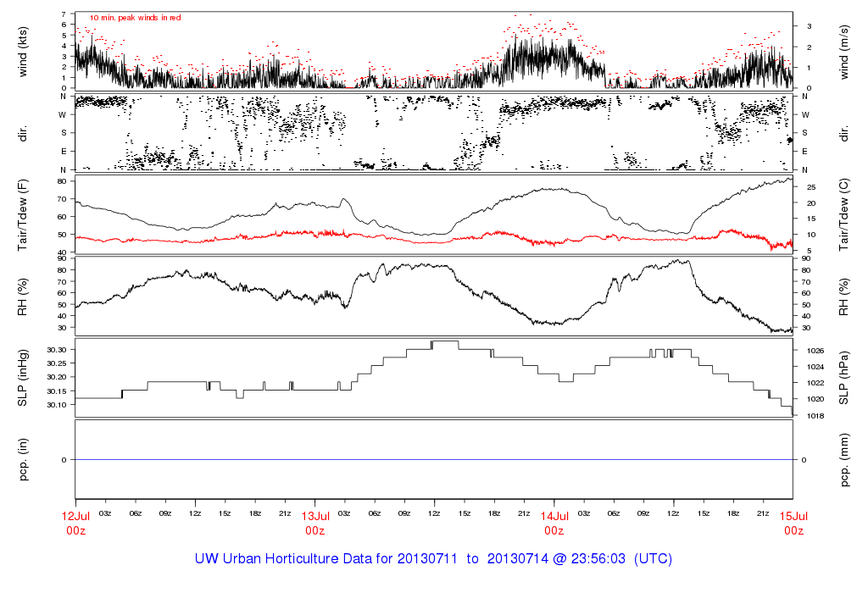Click "S" on the right direction axis
This screenshot has width=868, height=593.
point(805,133)
